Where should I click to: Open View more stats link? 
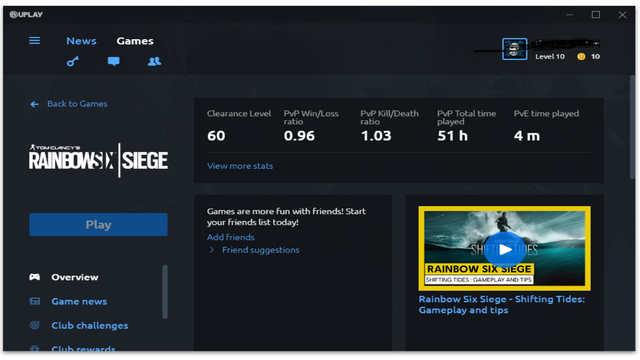pyautogui.click(x=240, y=166)
